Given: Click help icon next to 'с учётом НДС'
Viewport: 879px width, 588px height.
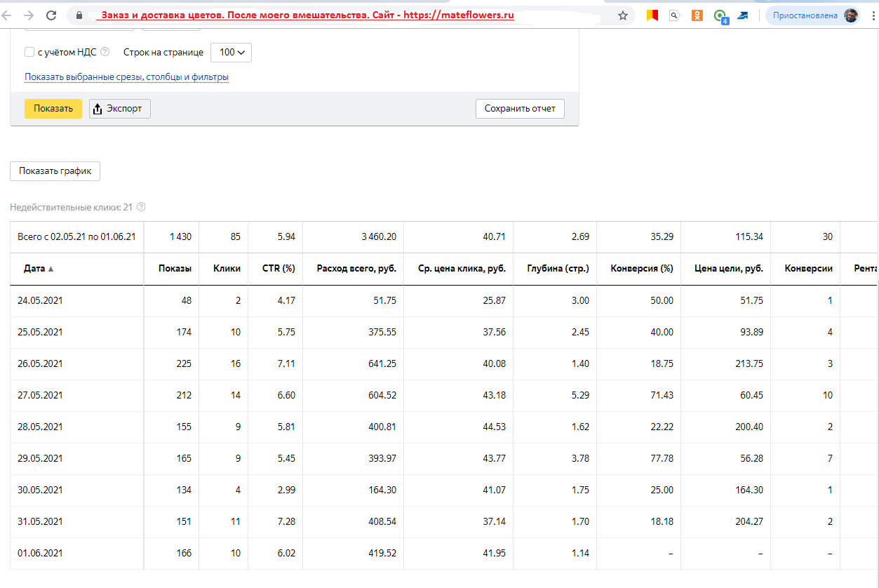Looking at the screenshot, I should tap(105, 52).
